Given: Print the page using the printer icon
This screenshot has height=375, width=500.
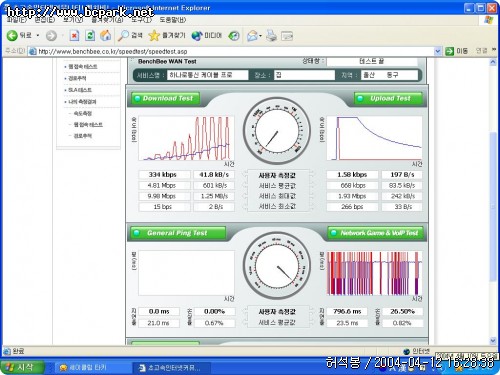Looking at the screenshot, I should pyautogui.click(x=271, y=36).
